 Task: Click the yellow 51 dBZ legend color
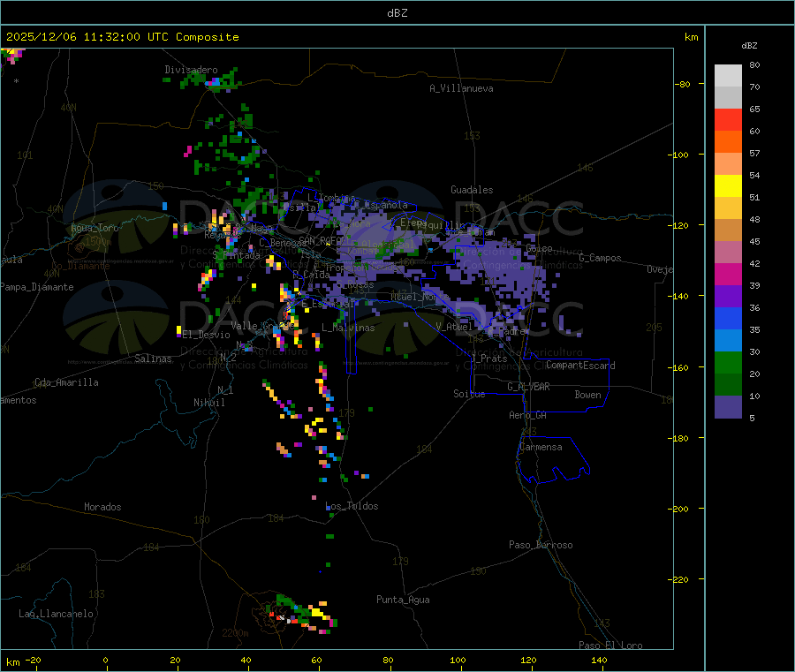coord(728,186)
